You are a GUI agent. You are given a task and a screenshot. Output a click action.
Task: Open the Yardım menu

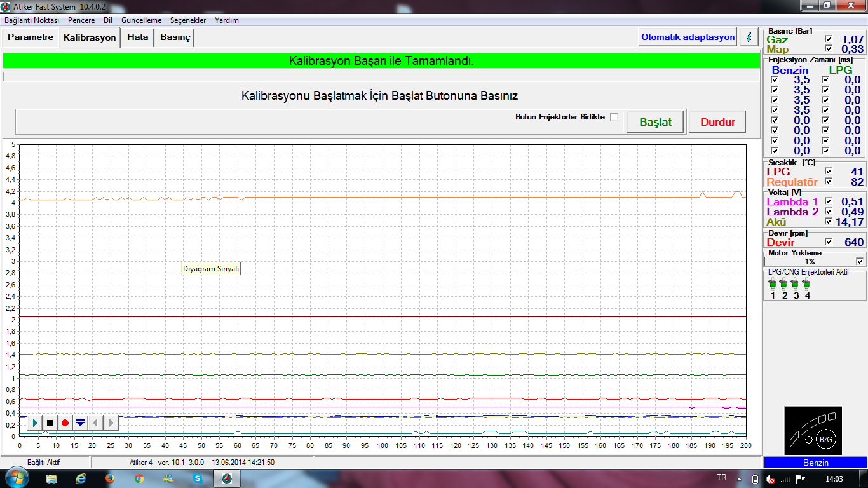coord(227,20)
